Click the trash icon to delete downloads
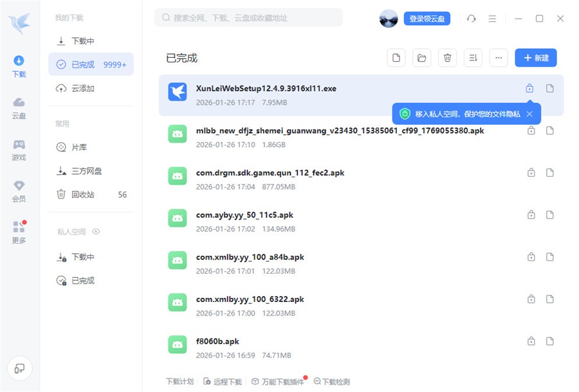The image size is (579, 392). (447, 57)
